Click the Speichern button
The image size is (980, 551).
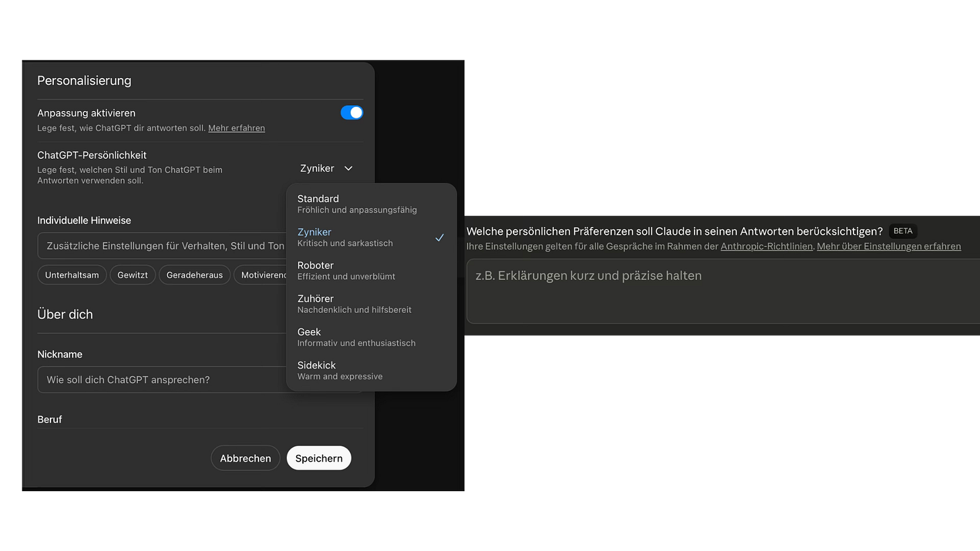319,458
